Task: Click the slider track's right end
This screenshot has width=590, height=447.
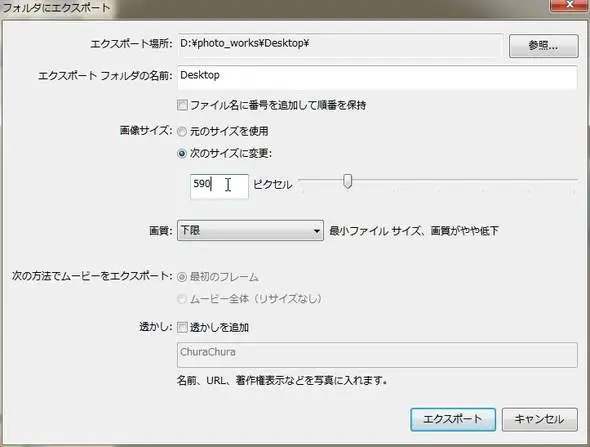Action: point(575,180)
